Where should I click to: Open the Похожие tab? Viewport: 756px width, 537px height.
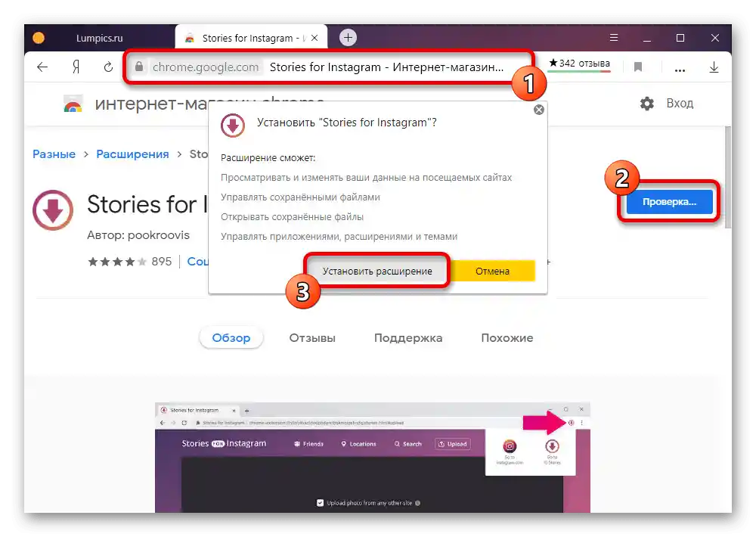pyautogui.click(x=507, y=338)
